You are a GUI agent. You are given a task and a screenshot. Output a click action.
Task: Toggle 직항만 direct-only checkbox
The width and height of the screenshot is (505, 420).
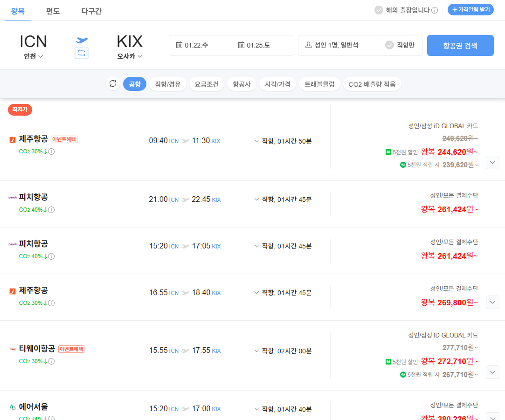pyautogui.click(x=389, y=45)
